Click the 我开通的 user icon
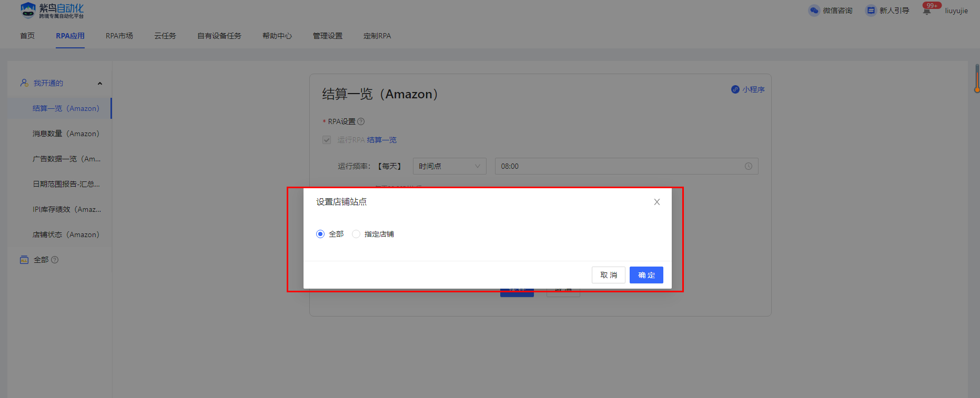Image resolution: width=980 pixels, height=398 pixels. coord(24,83)
